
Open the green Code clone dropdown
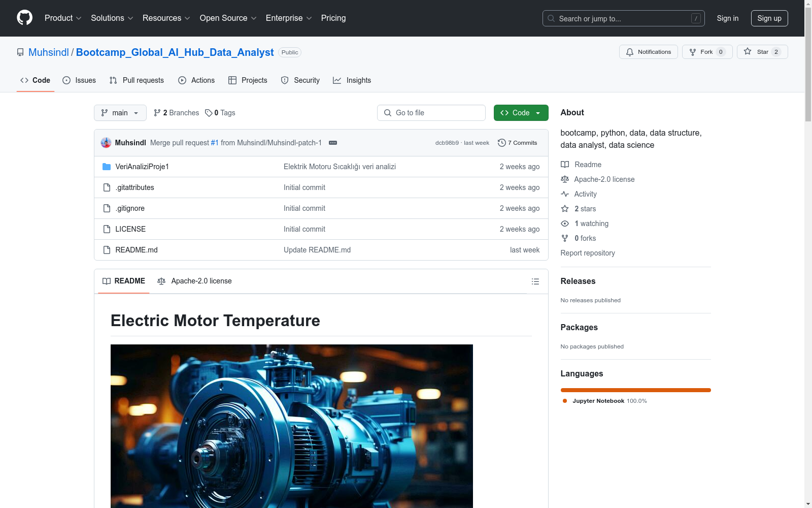coord(521,113)
